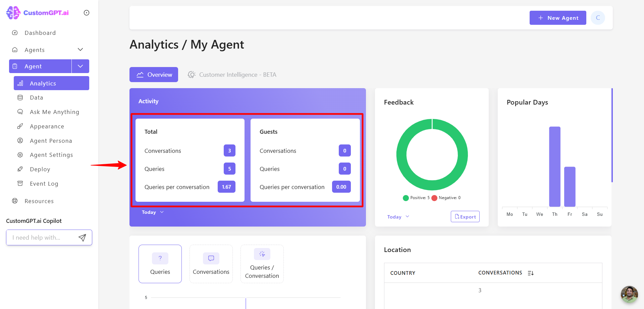Click the Negative red legend dot
This screenshot has height=309, width=644.
click(434, 198)
